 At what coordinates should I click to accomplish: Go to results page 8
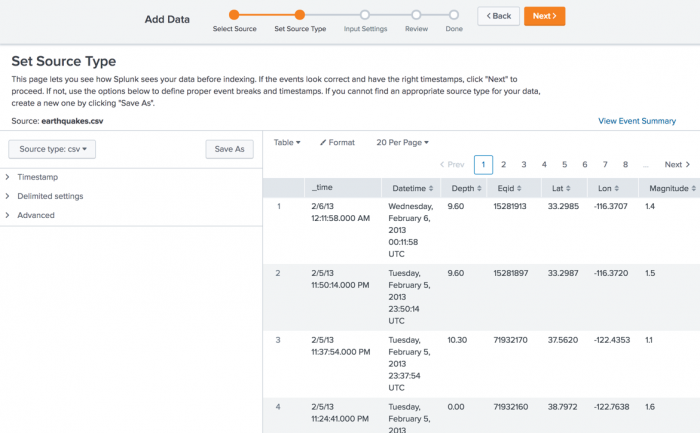coord(625,165)
